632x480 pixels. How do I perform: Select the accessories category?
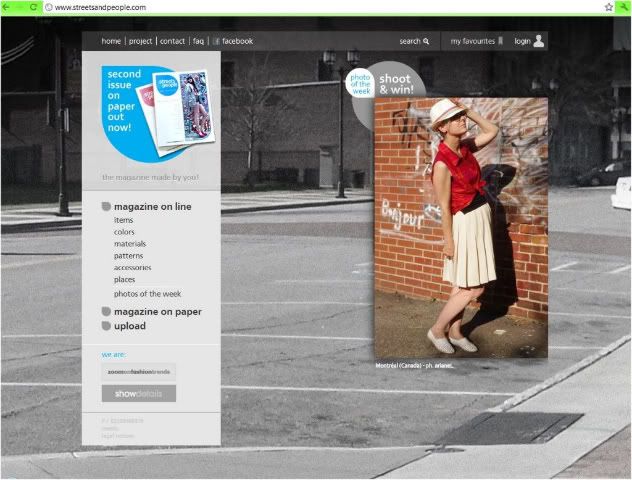tap(133, 268)
